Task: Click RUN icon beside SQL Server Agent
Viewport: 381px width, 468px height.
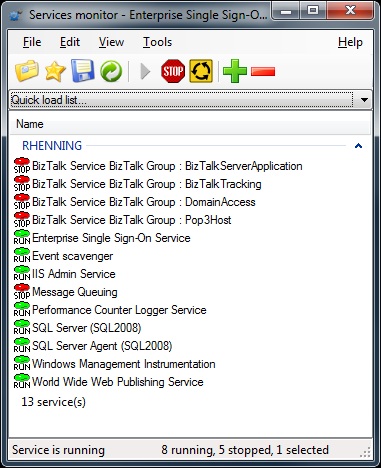Action: [22, 346]
